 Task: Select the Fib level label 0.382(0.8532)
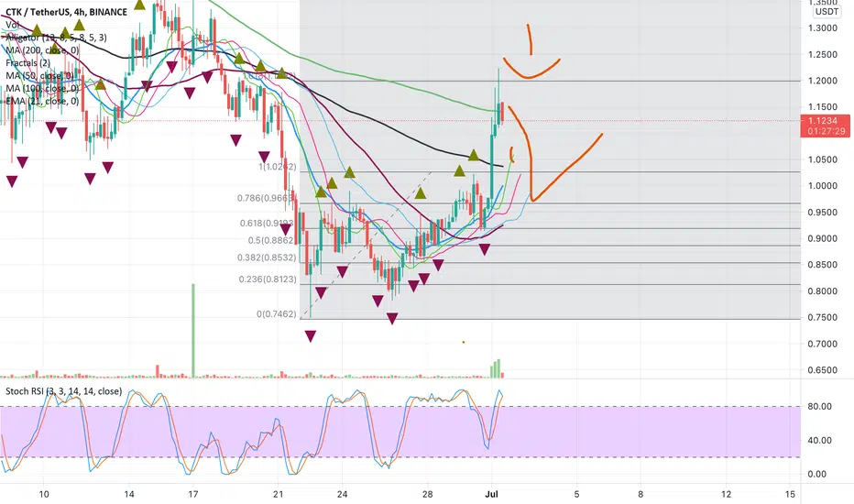point(267,257)
